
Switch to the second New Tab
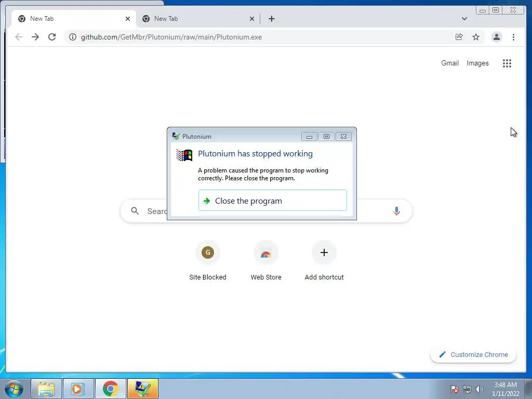coord(198,19)
